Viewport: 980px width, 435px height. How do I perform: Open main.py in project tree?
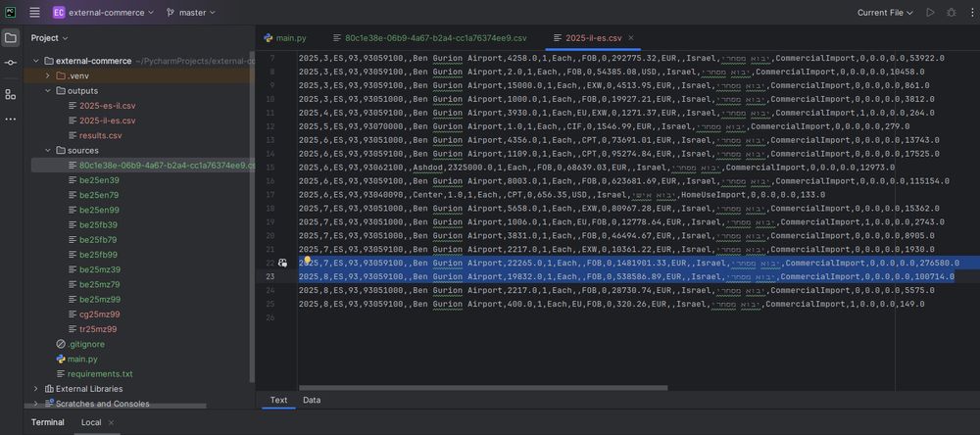tap(82, 360)
